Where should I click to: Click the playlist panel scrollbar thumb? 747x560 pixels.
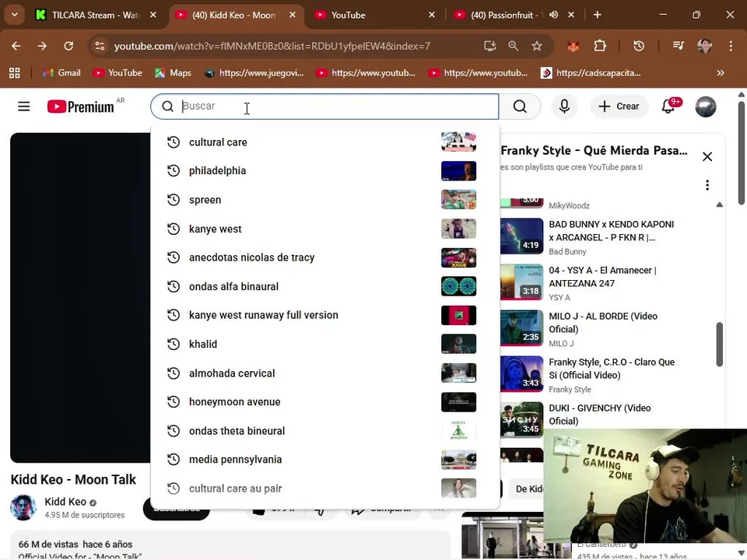pos(719,345)
